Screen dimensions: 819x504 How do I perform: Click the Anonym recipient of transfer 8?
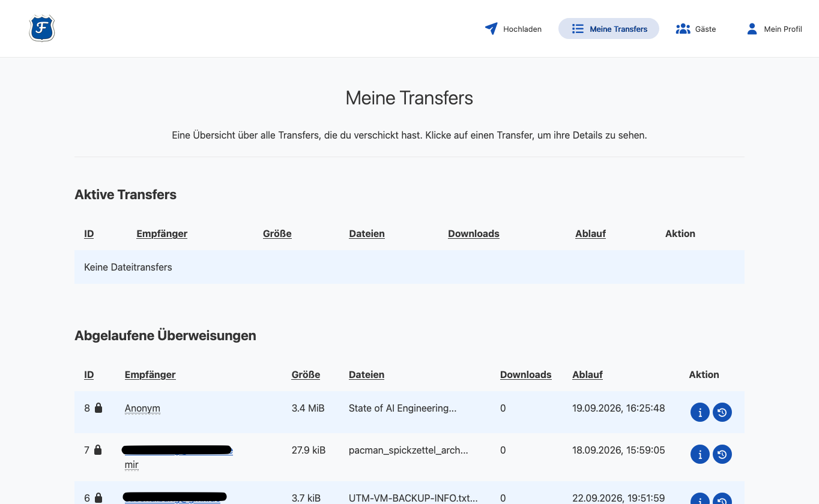pyautogui.click(x=142, y=408)
